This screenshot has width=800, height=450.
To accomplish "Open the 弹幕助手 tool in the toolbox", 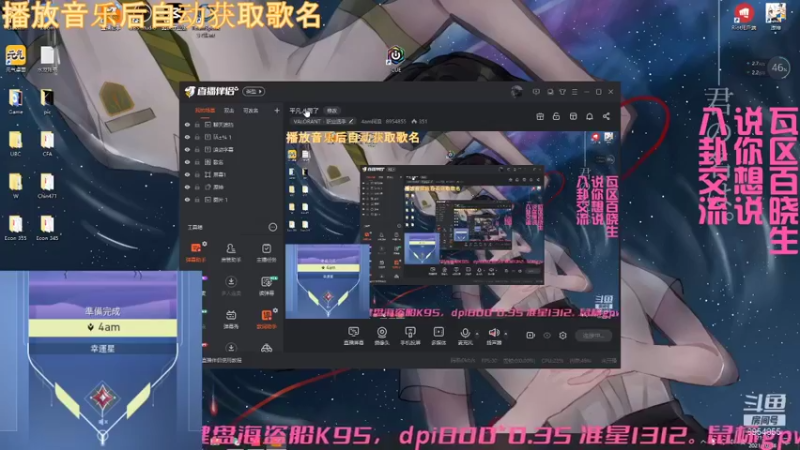I will (x=196, y=252).
